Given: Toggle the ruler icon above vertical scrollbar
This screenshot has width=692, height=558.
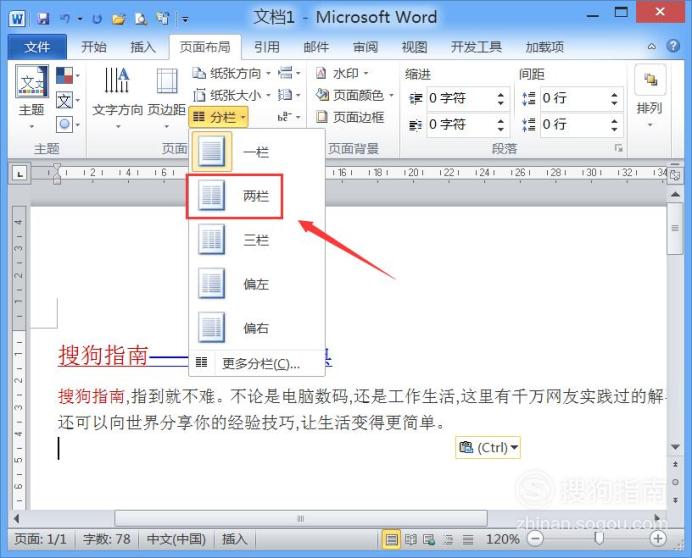Looking at the screenshot, I should 675,175.
